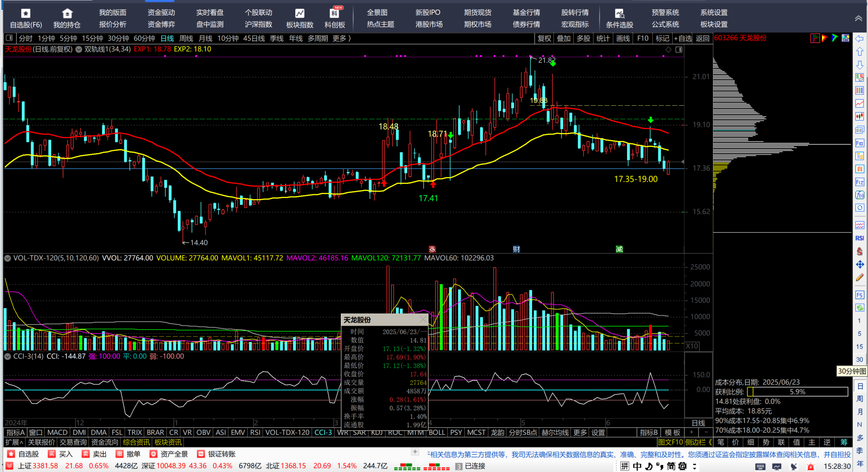
Task: Click the red-yellow flame chip icon
Action: coord(825,38)
